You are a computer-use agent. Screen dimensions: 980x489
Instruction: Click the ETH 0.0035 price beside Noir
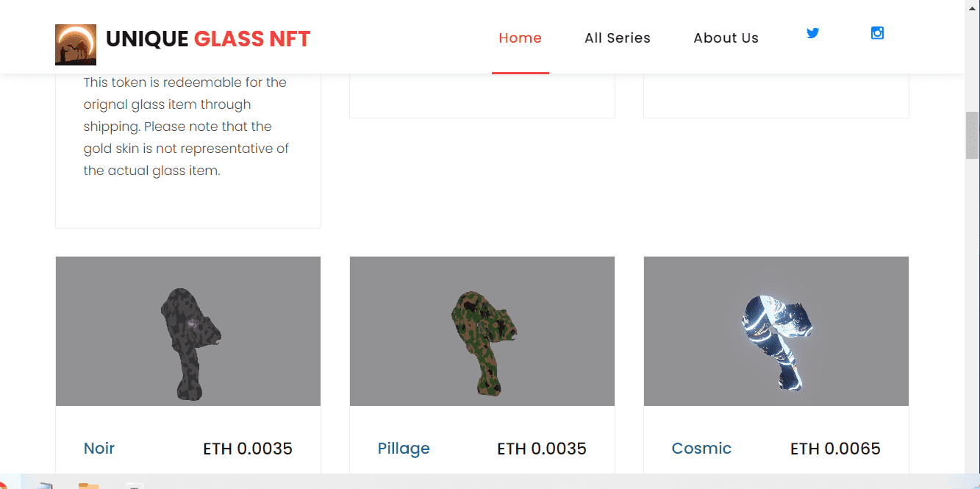(x=248, y=448)
